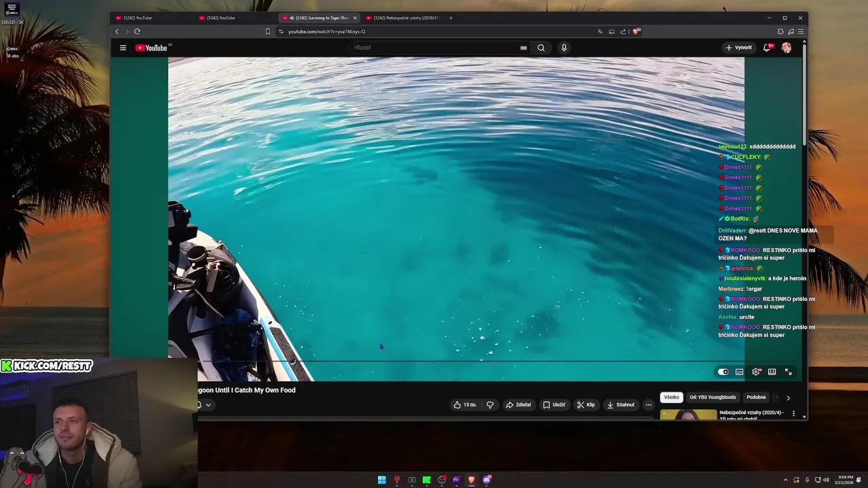
Task: Select the Od: YBS Youngbloods chip
Action: (713, 397)
